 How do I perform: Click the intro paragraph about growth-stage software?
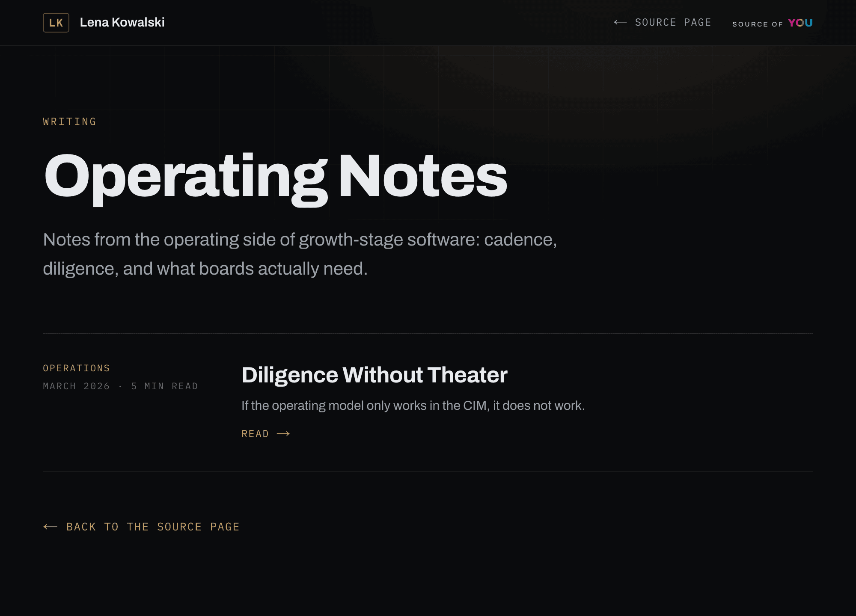pyautogui.click(x=300, y=254)
